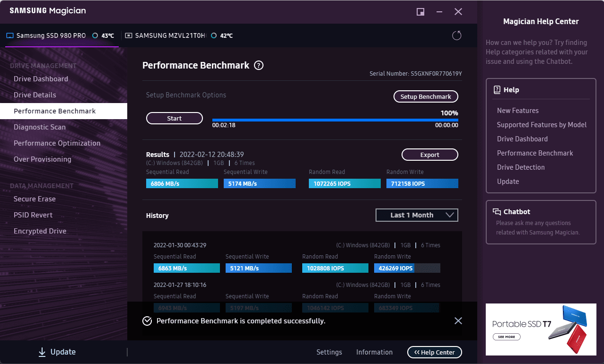Click history entry 2022-01-27 18:10:16

click(180, 285)
